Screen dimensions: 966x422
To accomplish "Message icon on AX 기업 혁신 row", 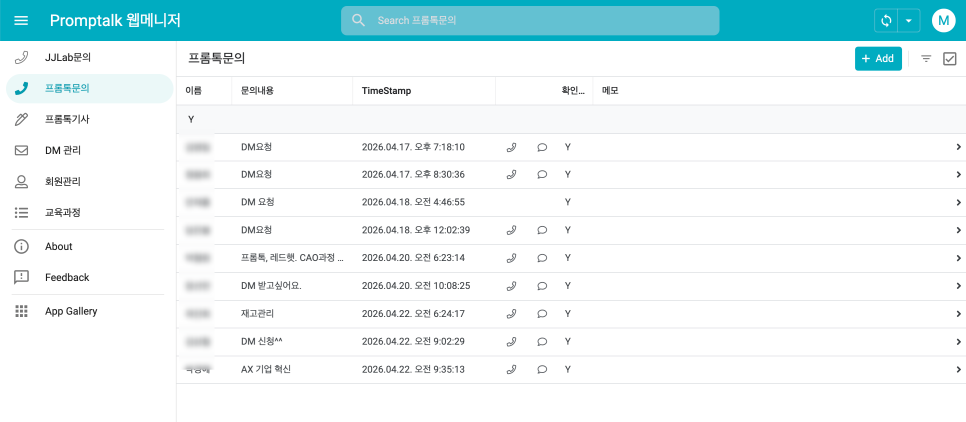I will click(x=542, y=370).
